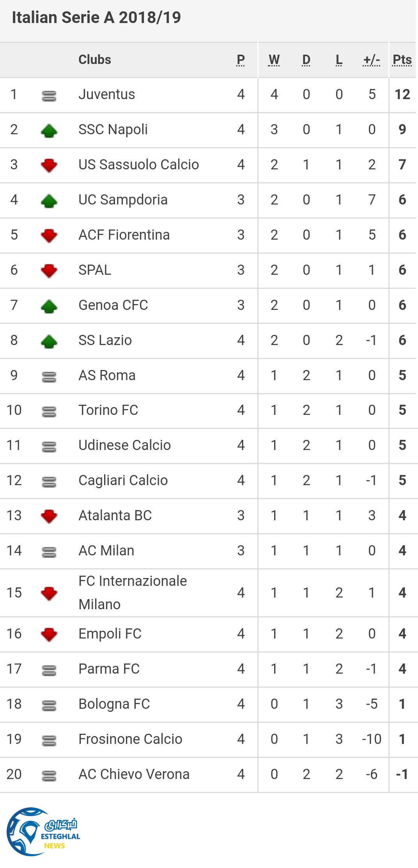This screenshot has width=418, height=868.
Task: Click the green up arrow beside SS Lazio
Action: pyautogui.click(x=49, y=342)
